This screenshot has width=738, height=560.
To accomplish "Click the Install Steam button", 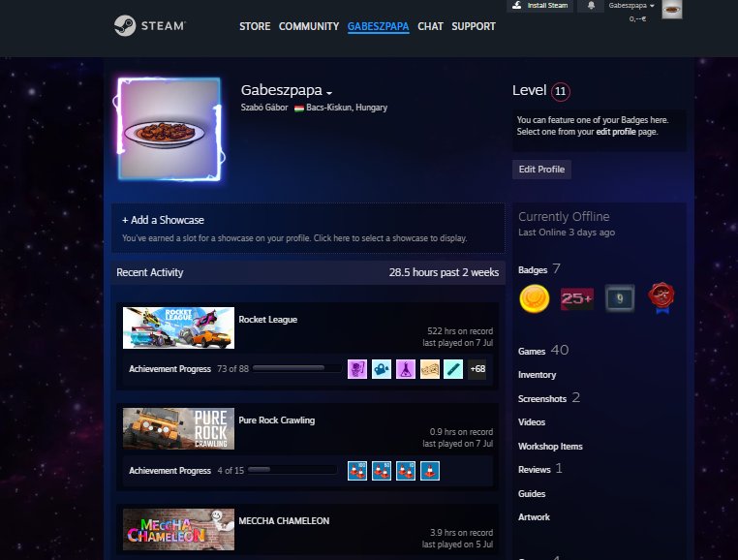I will pyautogui.click(x=539, y=6).
